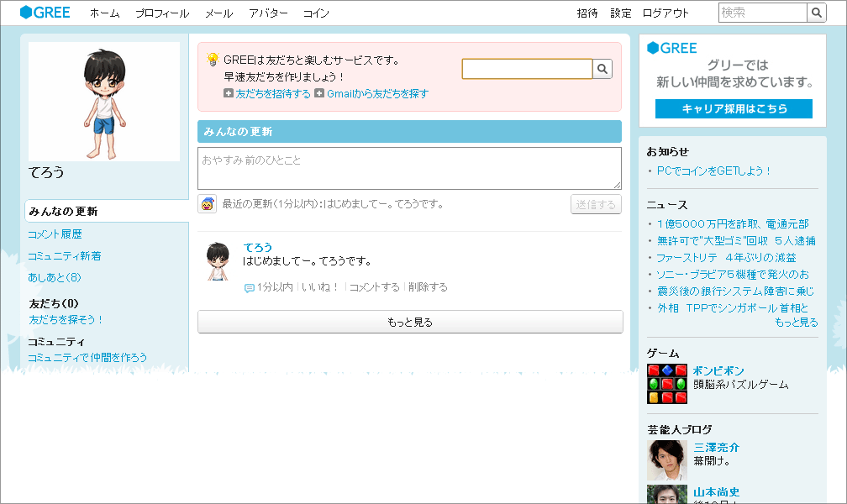
Task: Open the ホーム menu item
Action: 105,13
